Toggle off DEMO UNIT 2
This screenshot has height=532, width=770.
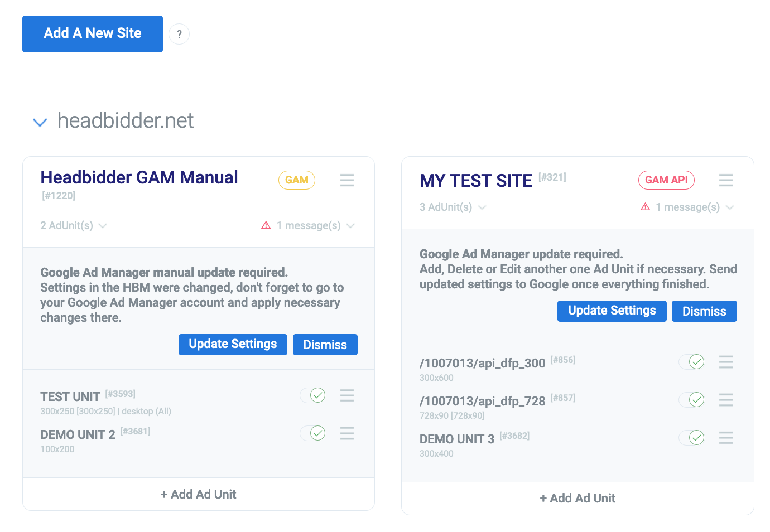[312, 433]
